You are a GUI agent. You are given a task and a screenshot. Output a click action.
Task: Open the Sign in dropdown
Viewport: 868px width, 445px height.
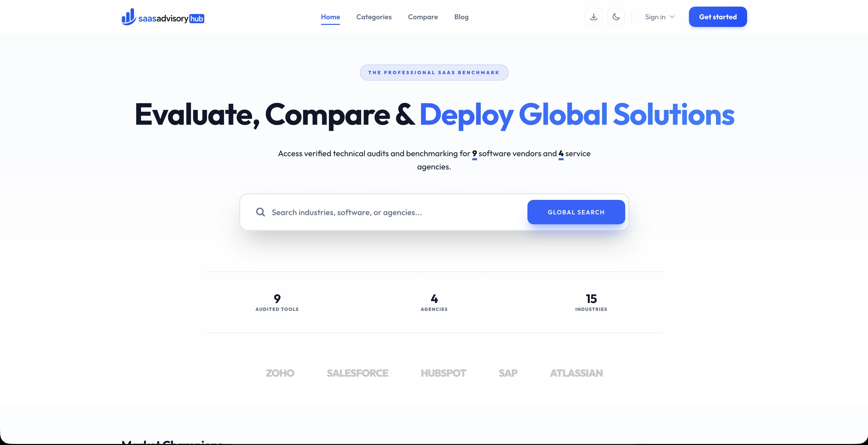[x=660, y=17]
